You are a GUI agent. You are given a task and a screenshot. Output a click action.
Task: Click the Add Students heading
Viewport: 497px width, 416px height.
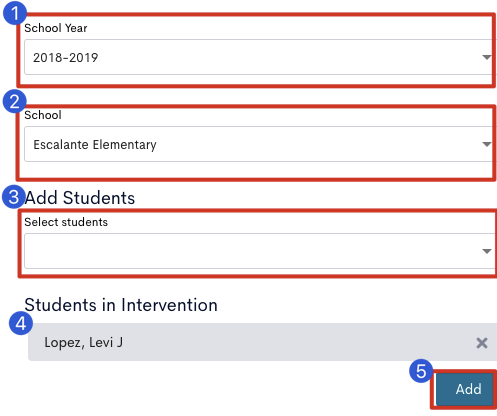tap(80, 198)
